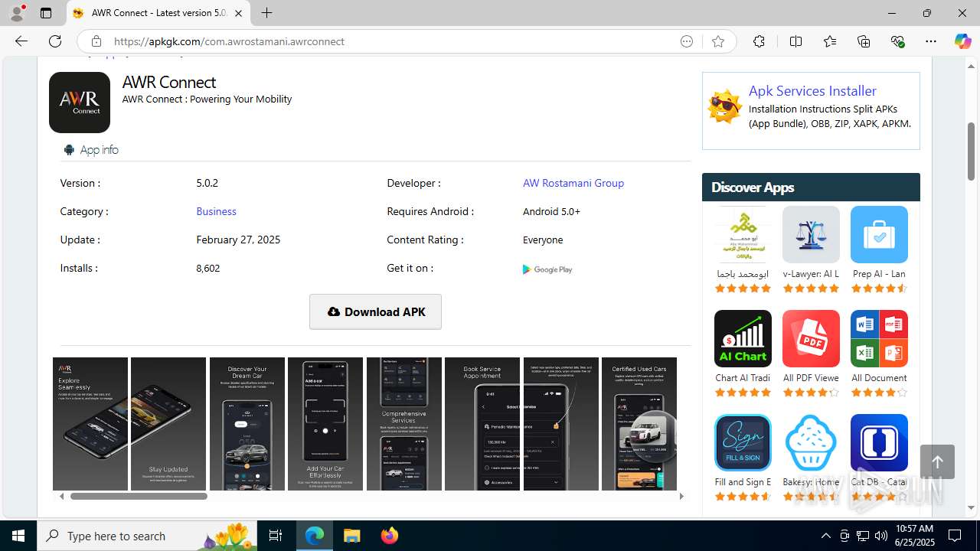Open the notification center icon

pos(955,536)
